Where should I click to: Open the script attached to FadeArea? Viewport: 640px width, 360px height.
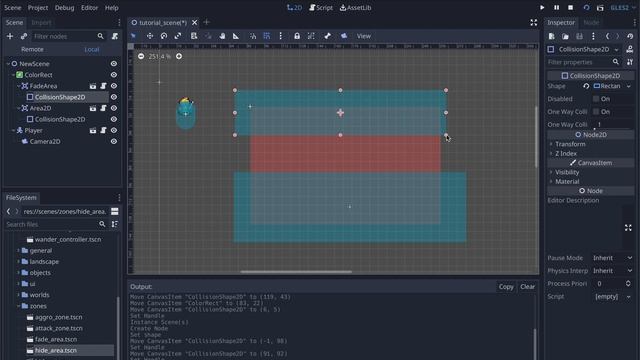(x=103, y=86)
